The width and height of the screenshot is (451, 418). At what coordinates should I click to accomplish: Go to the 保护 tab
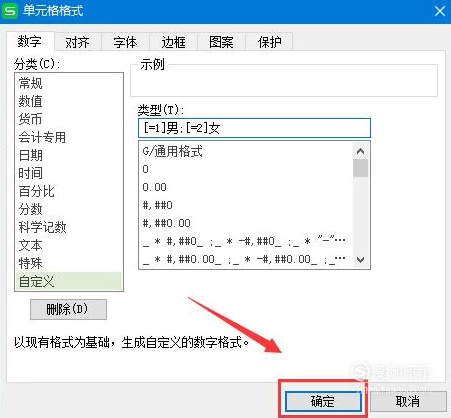click(x=269, y=42)
